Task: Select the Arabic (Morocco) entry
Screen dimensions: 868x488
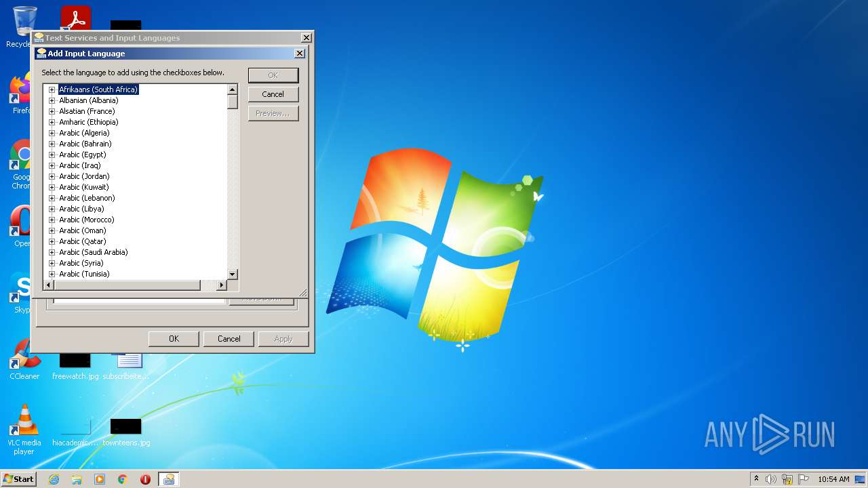Action: [x=87, y=220]
